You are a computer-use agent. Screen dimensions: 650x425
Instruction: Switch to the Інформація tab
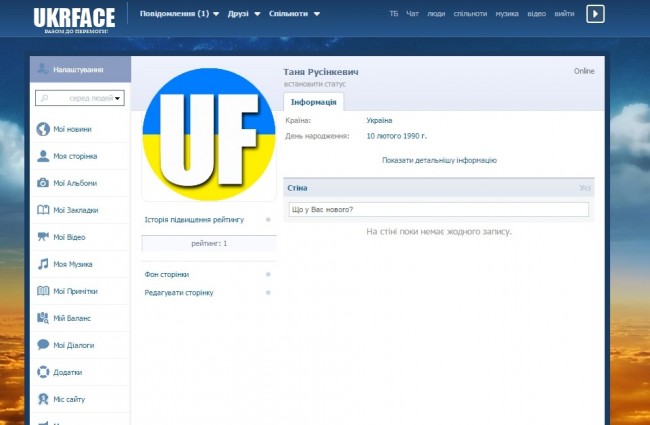point(315,102)
